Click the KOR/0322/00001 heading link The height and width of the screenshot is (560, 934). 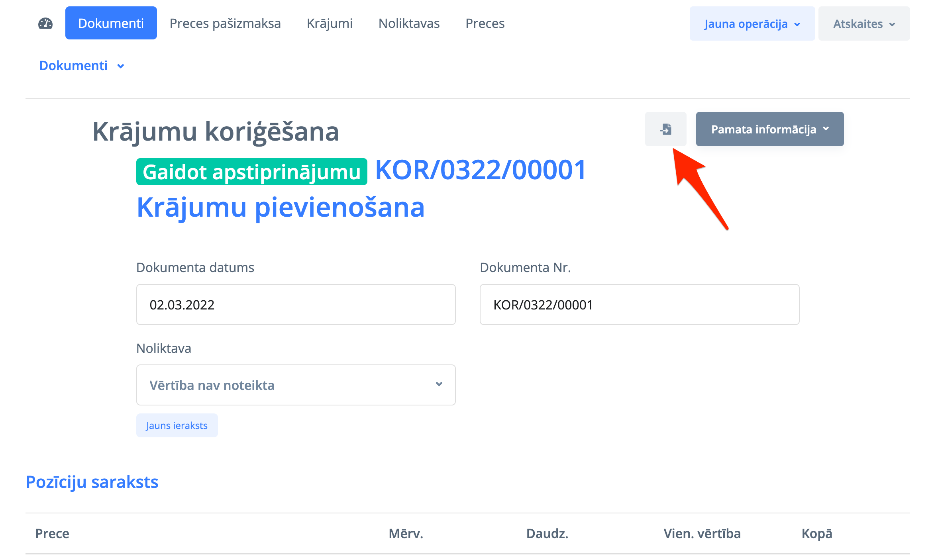tap(481, 170)
